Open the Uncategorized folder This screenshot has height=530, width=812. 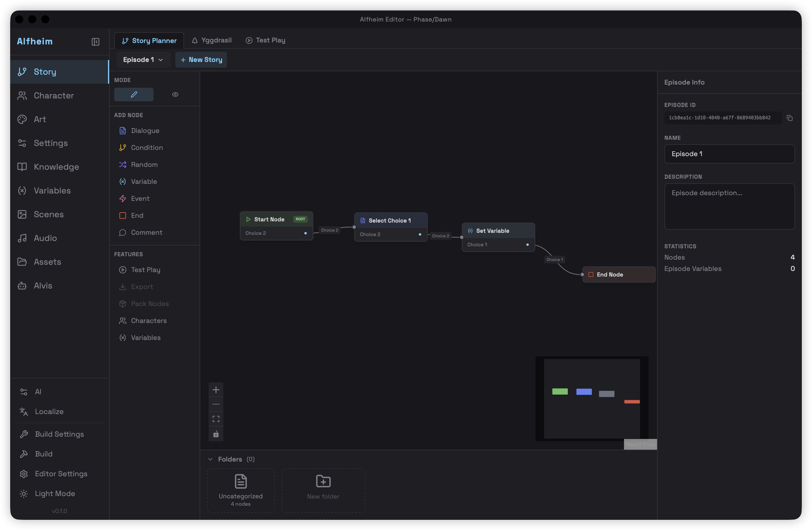241,490
